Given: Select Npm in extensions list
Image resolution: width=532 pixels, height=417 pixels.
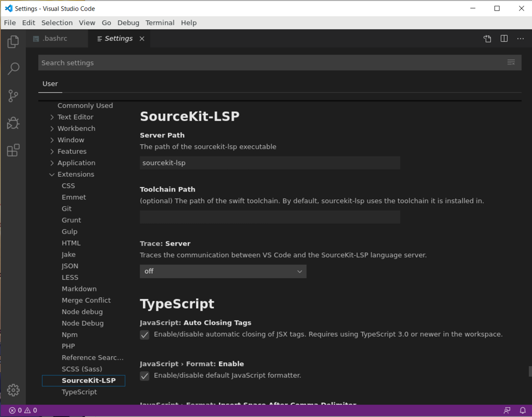Looking at the screenshot, I should (x=70, y=335).
